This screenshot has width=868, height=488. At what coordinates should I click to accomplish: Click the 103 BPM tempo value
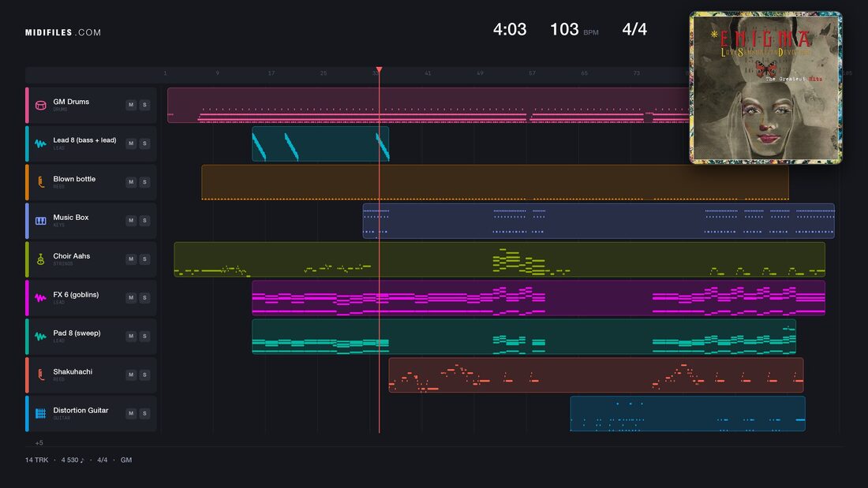tap(564, 29)
